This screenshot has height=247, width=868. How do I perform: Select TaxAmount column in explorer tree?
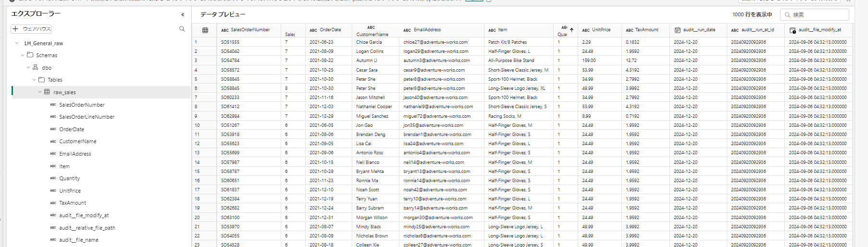point(73,203)
